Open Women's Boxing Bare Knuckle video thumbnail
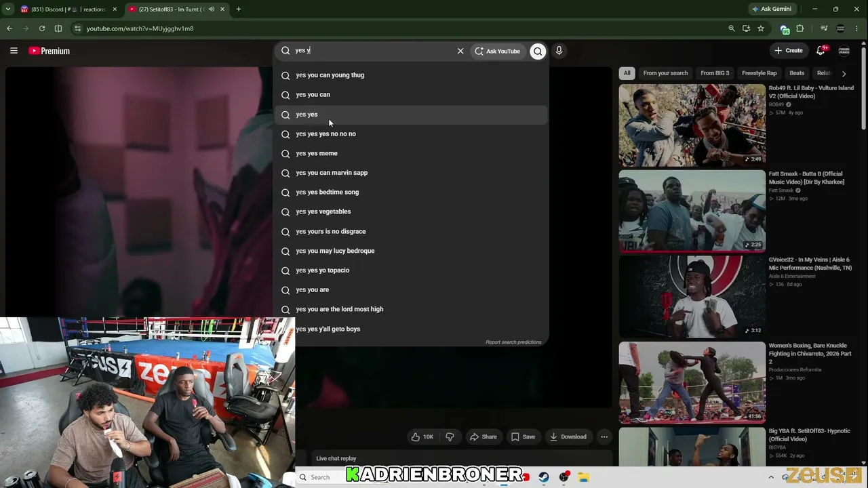This screenshot has height=488, width=868. pos(692,383)
